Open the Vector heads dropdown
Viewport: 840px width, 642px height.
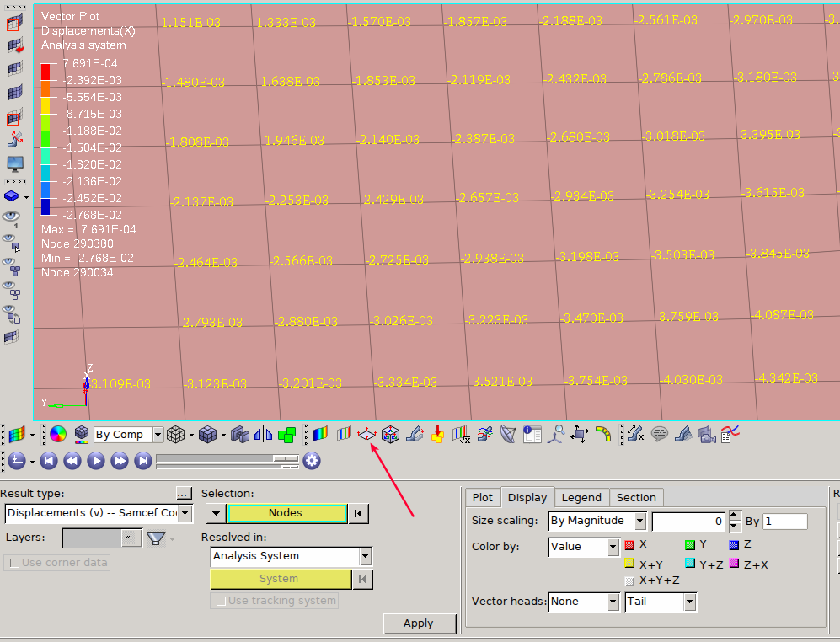pos(584,602)
